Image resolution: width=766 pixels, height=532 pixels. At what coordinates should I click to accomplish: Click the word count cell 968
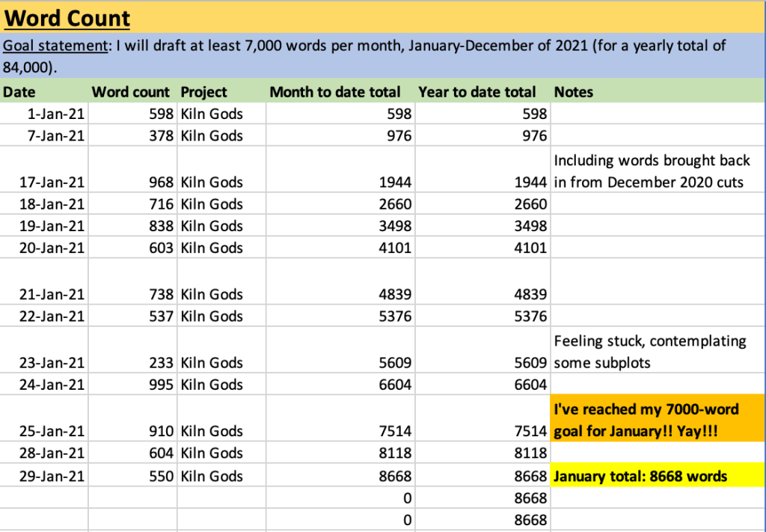[132, 170]
